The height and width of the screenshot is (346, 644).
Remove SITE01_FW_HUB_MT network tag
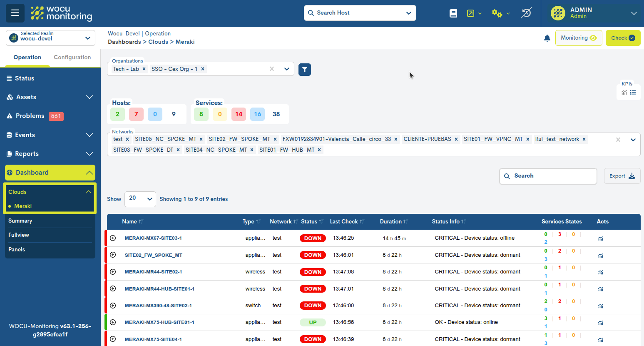(x=319, y=150)
